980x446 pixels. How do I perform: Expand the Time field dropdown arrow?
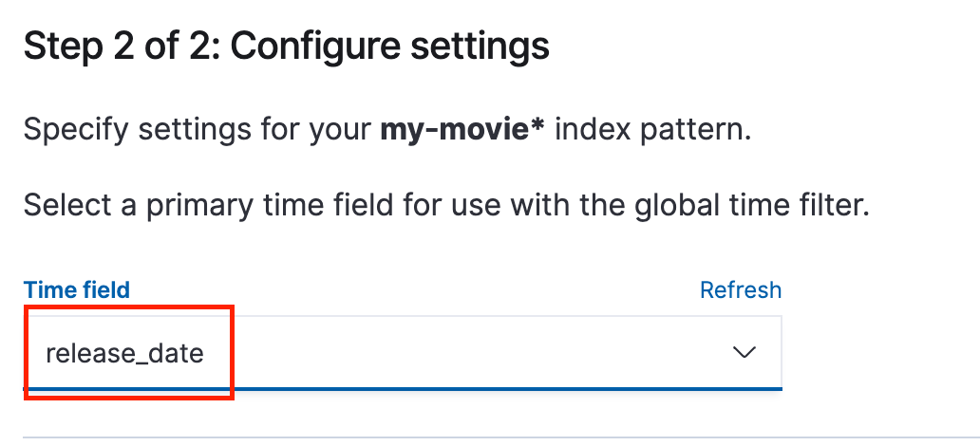point(744,352)
